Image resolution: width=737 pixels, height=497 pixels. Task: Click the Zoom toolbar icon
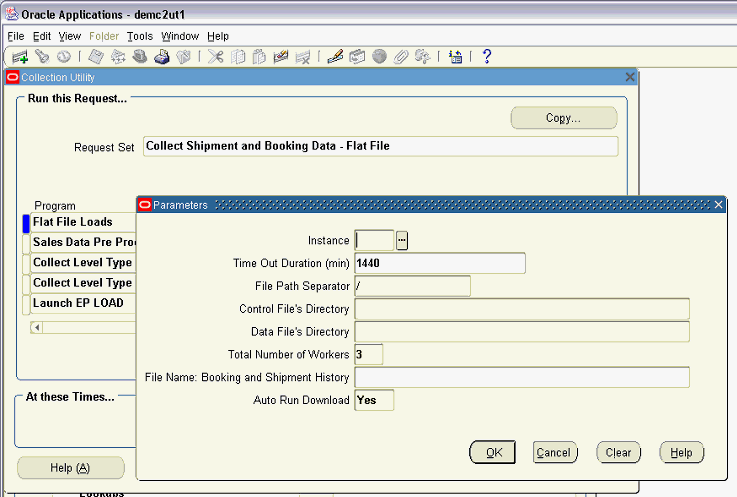[x=357, y=57]
